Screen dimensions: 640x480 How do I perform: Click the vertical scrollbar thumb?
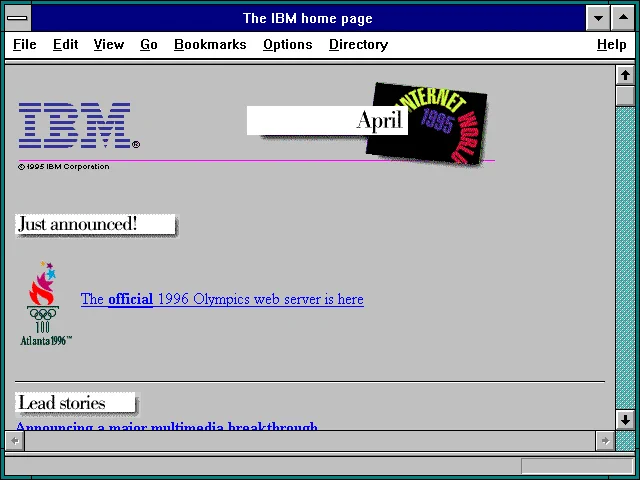click(x=625, y=96)
